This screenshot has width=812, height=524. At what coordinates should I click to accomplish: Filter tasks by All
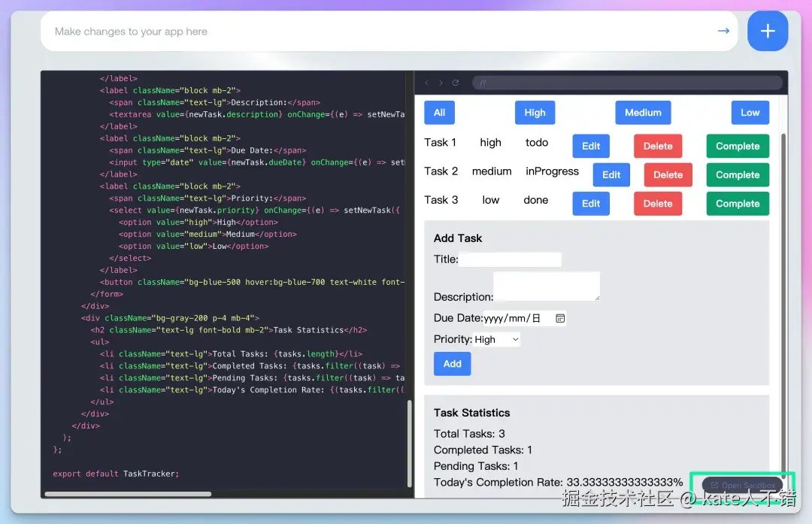(439, 112)
